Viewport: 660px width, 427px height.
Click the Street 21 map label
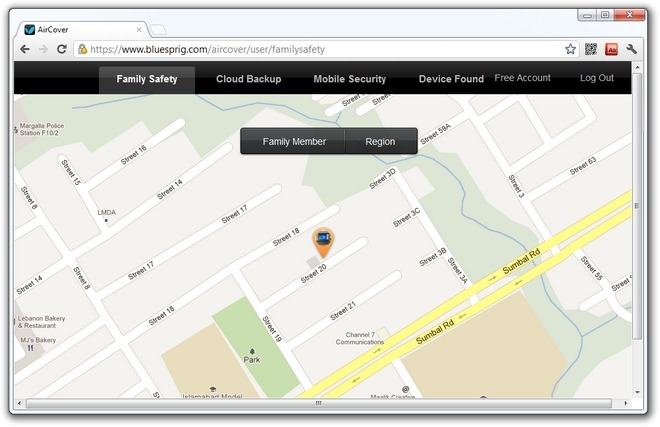(x=343, y=311)
